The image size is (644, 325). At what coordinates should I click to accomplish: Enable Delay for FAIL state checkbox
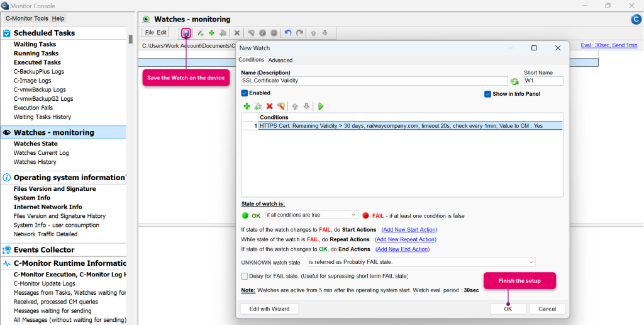245,276
